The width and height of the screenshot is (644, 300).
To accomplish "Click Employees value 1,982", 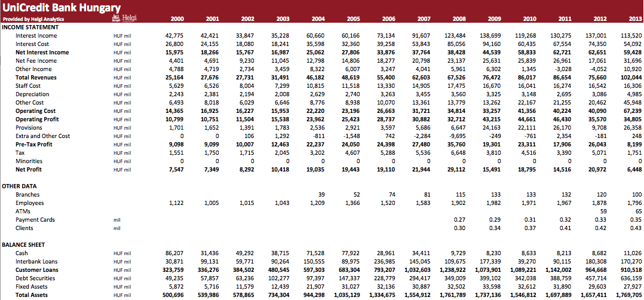I will (493, 203).
